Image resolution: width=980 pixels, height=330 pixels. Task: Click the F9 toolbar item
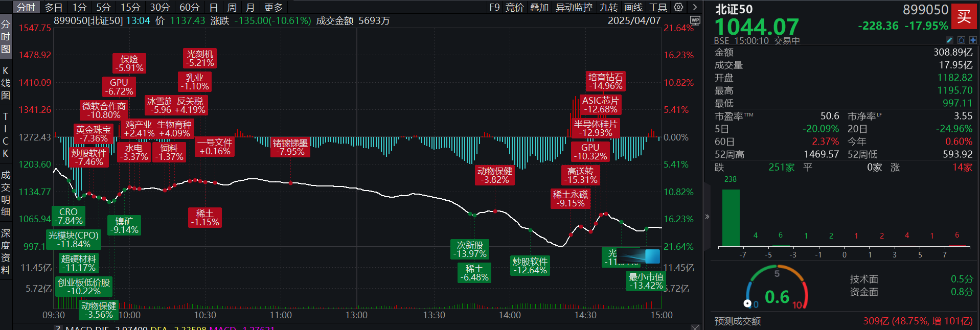494,7
